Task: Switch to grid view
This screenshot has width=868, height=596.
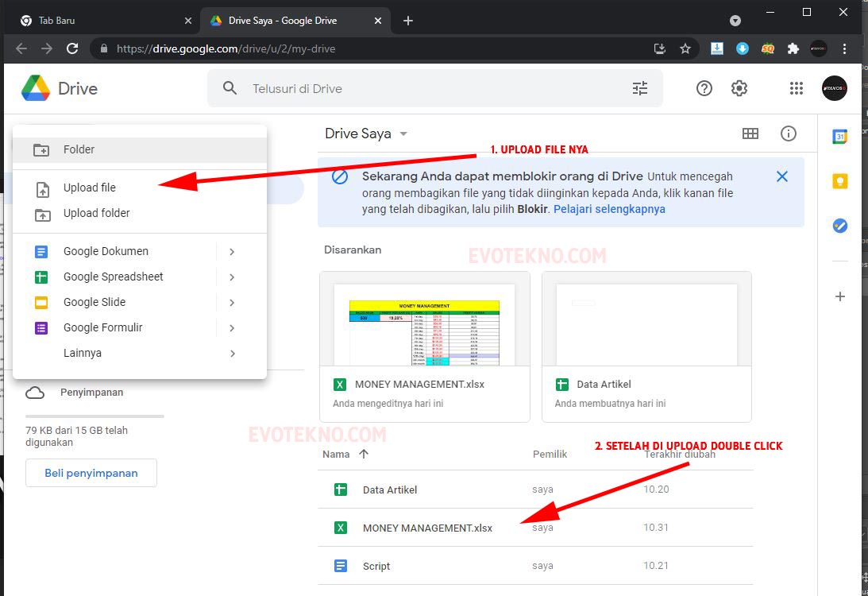Action: [750, 134]
